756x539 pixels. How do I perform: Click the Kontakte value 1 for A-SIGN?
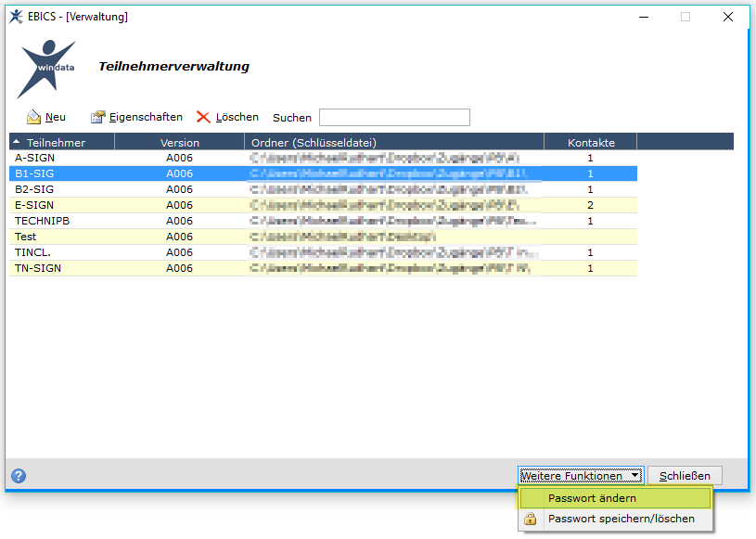tap(590, 158)
